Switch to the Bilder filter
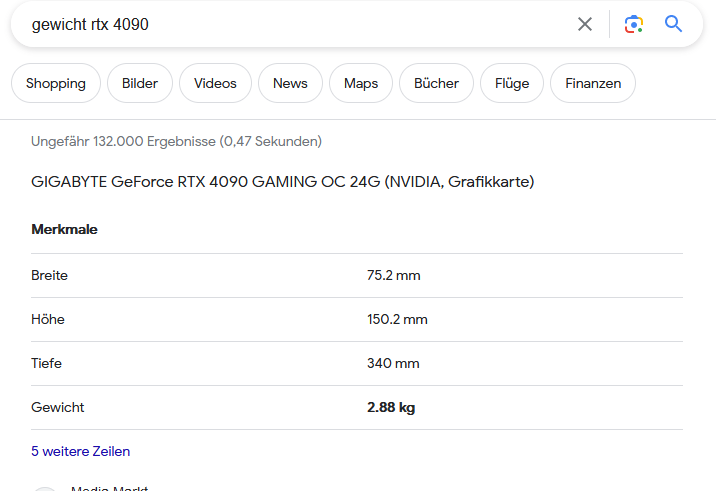This screenshot has width=716, height=491. pos(140,83)
